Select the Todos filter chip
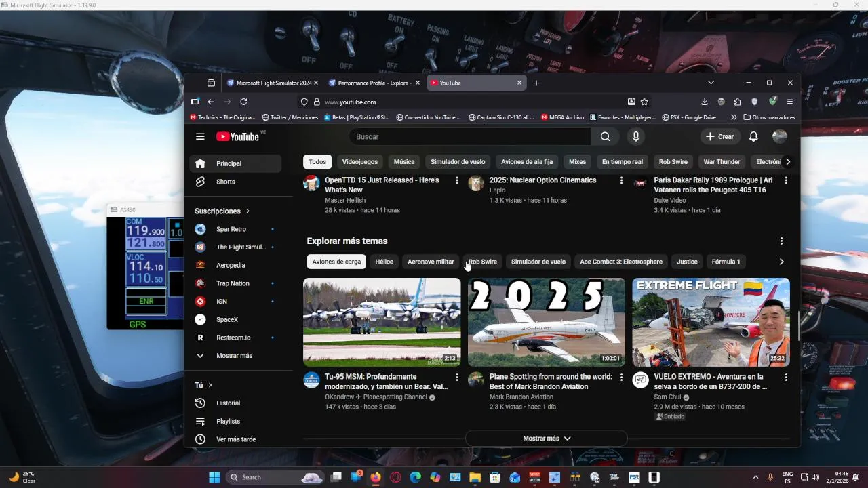Image resolution: width=868 pixels, height=488 pixels. 317,162
